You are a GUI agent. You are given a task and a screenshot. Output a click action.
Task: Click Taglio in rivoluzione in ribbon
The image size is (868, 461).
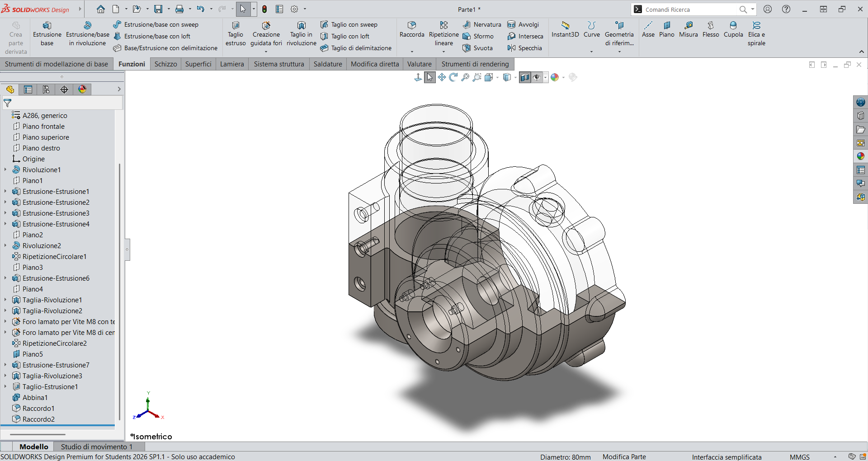pos(302,34)
